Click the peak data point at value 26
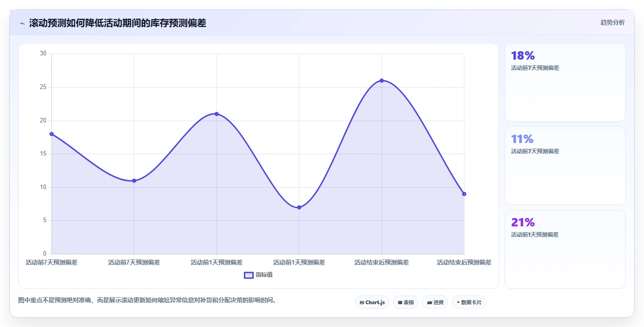Image resolution: width=644 pixels, height=327 pixels. pyautogui.click(x=381, y=81)
